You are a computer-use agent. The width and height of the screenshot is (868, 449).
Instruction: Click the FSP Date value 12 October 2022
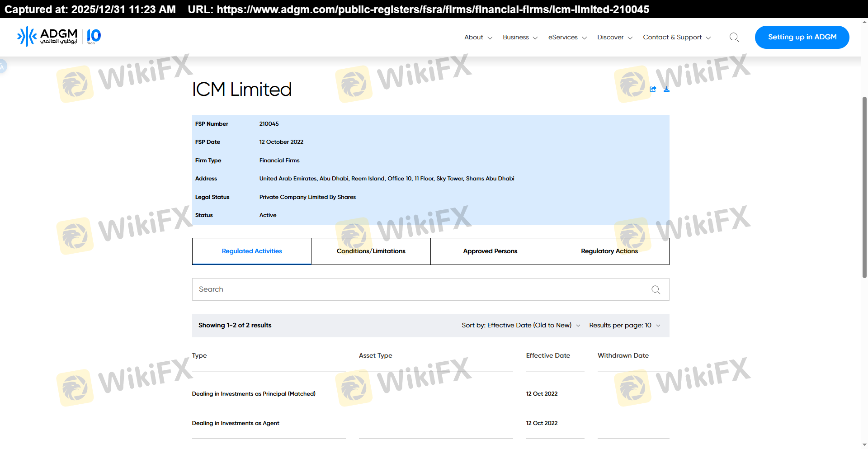[x=281, y=142]
